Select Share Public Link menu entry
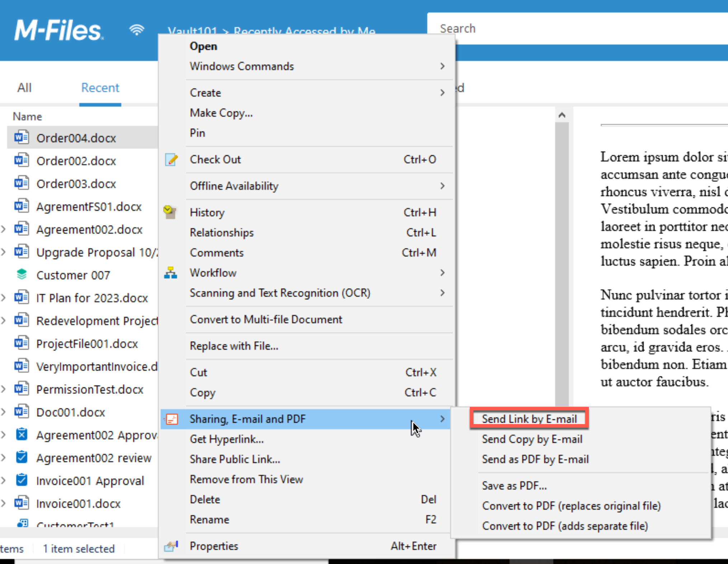 (307, 459)
